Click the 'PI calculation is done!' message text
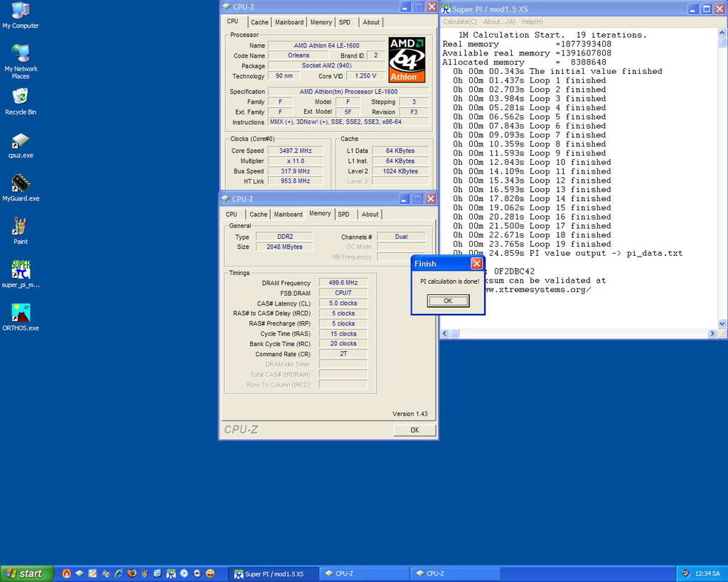This screenshot has width=728, height=582. [x=449, y=281]
